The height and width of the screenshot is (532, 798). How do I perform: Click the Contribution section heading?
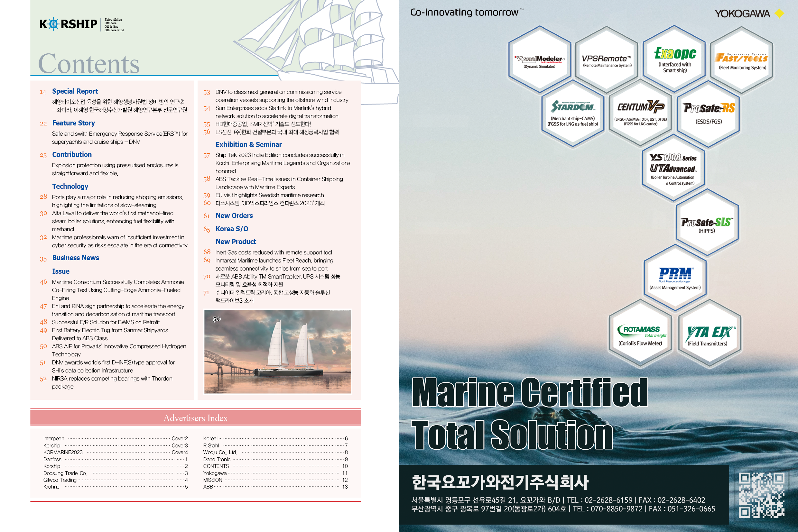point(72,154)
